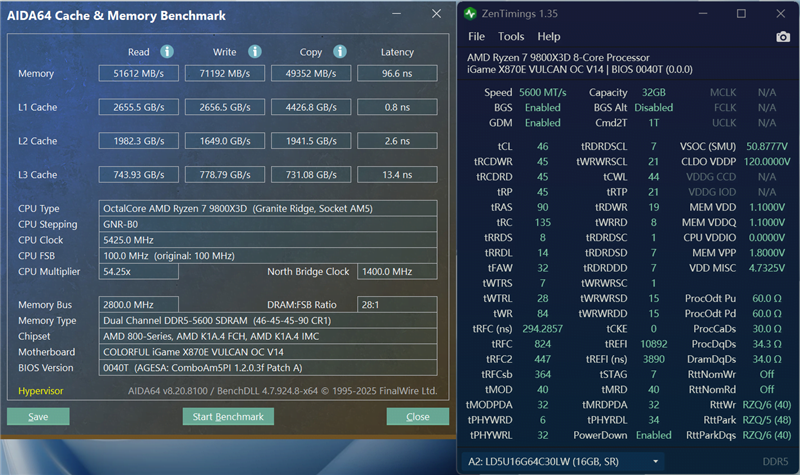This screenshot has width=800, height=475.
Task: Select L2 Cache latency 2.6 ns
Action: pos(397,141)
